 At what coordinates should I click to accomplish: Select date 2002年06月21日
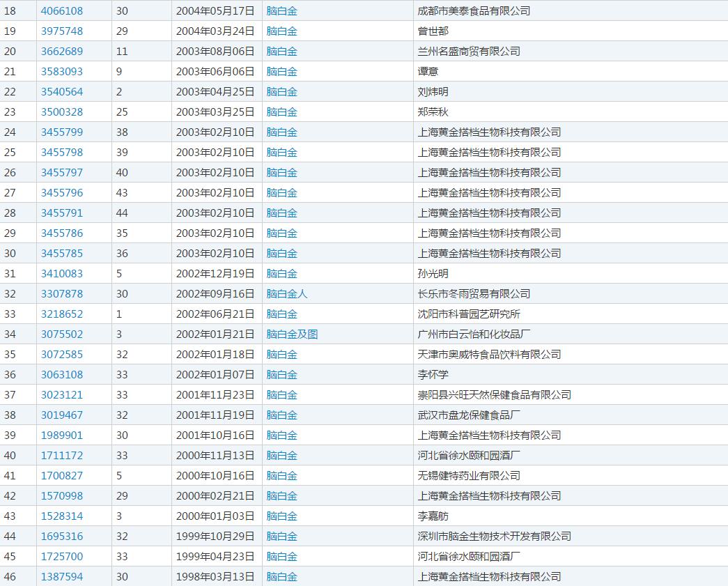[215, 314]
